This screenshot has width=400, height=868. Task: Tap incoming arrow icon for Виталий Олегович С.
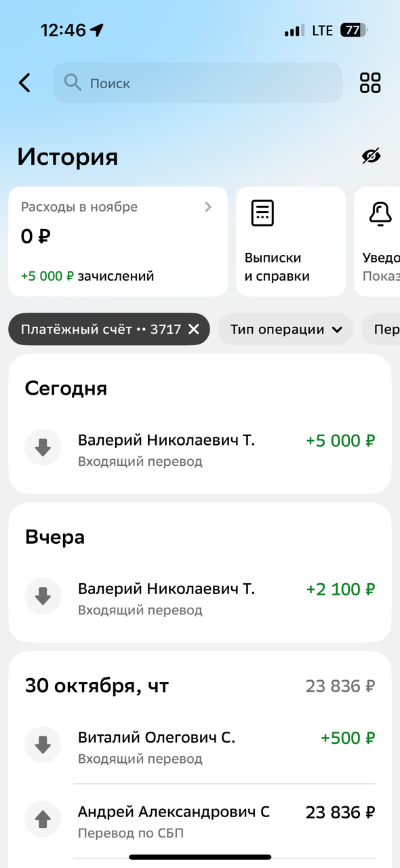coord(43,744)
